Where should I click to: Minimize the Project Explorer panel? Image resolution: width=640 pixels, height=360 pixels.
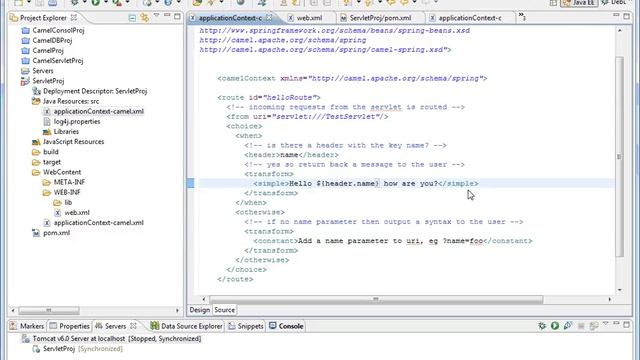pos(167,16)
